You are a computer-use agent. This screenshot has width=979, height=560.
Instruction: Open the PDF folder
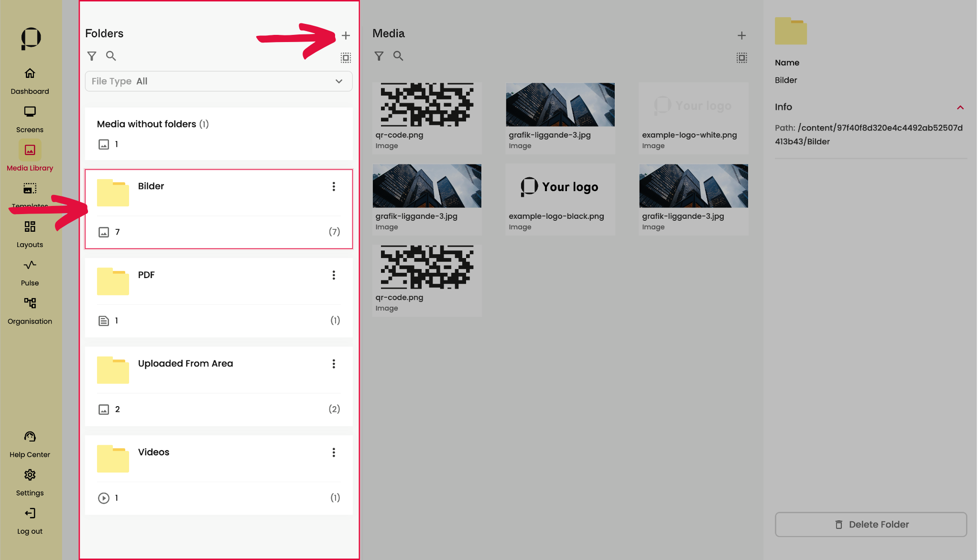(146, 275)
